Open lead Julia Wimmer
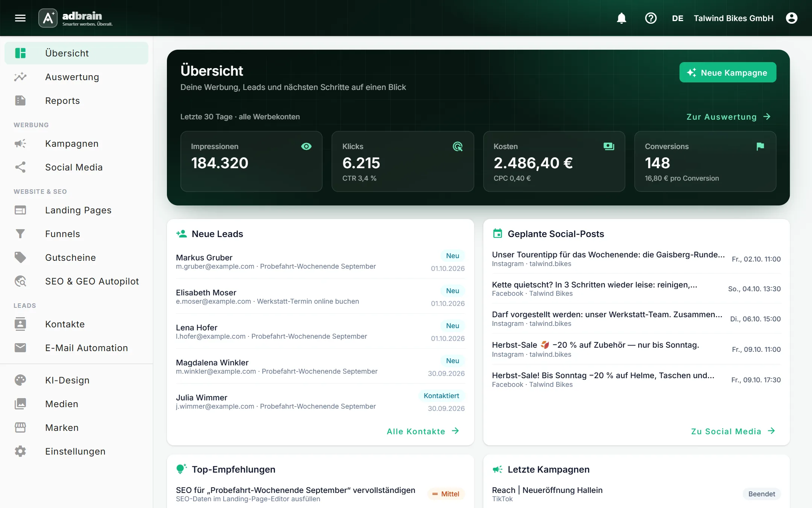 (x=320, y=402)
